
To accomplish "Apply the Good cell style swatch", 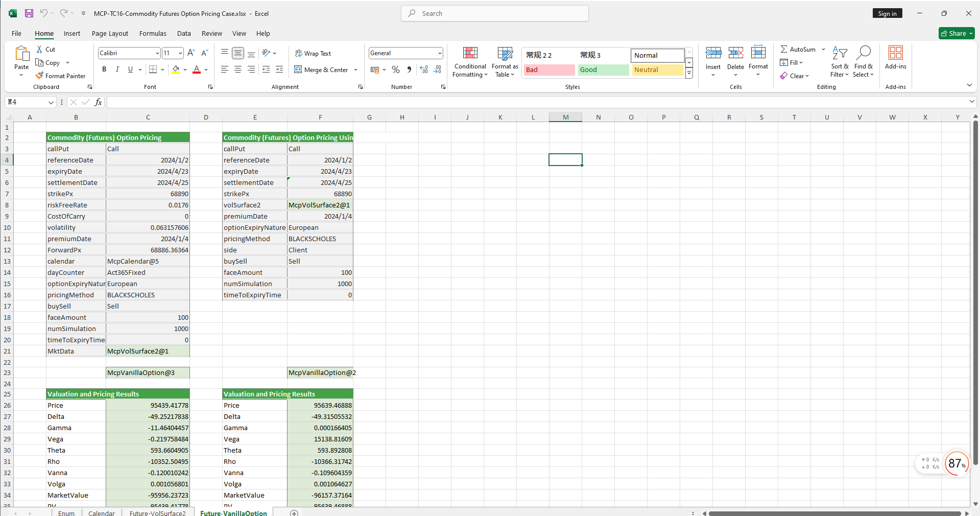I will [603, 69].
